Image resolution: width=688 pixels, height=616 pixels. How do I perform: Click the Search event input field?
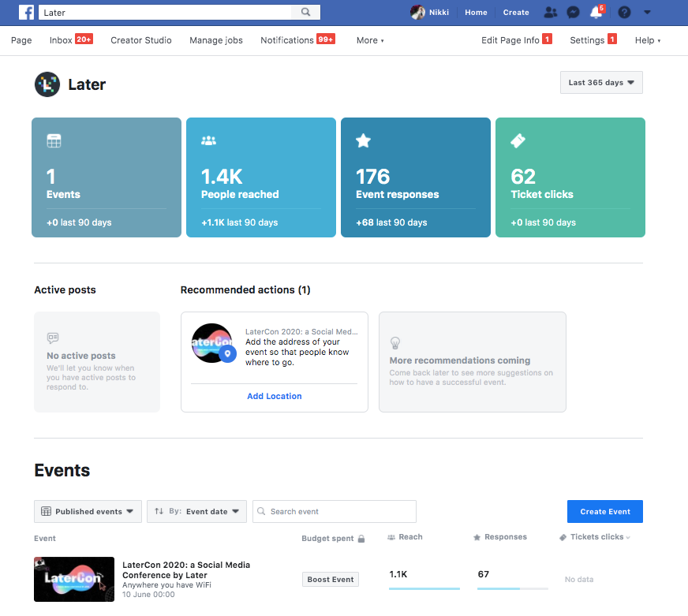tap(335, 511)
